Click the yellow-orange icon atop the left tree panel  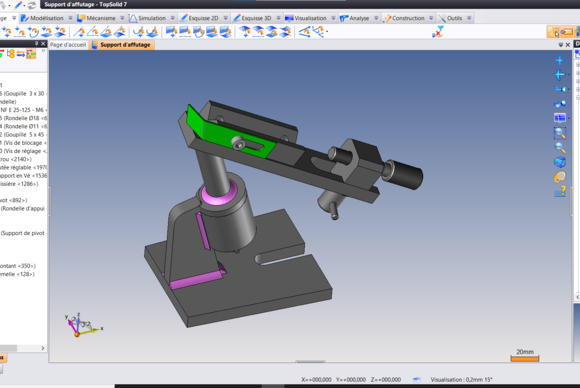(x=11, y=54)
